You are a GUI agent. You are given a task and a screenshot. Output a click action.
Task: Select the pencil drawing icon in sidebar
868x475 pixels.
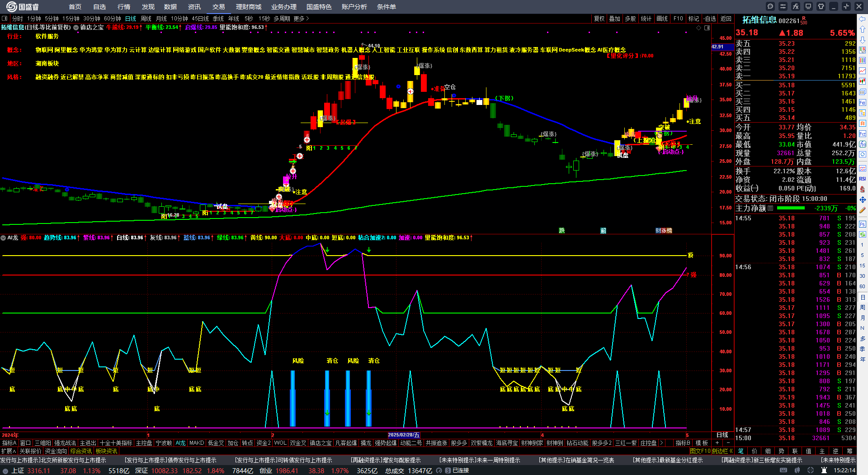click(863, 210)
